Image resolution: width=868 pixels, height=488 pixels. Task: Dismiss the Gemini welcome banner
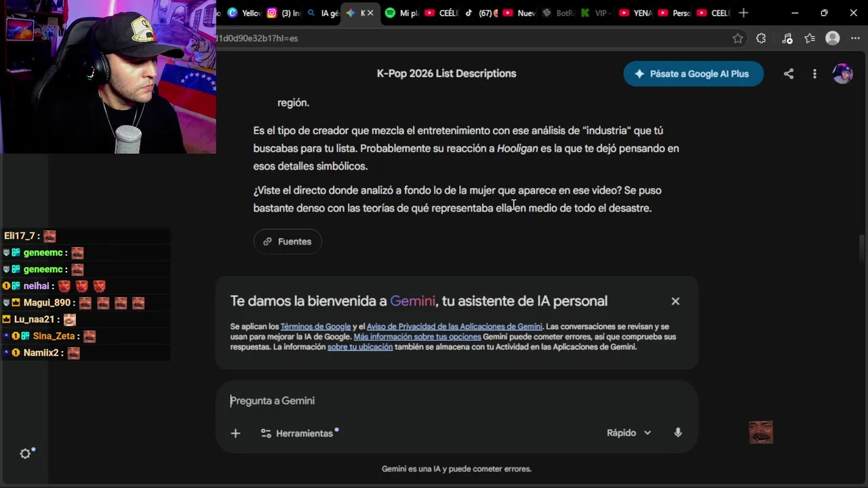pyautogui.click(x=675, y=301)
